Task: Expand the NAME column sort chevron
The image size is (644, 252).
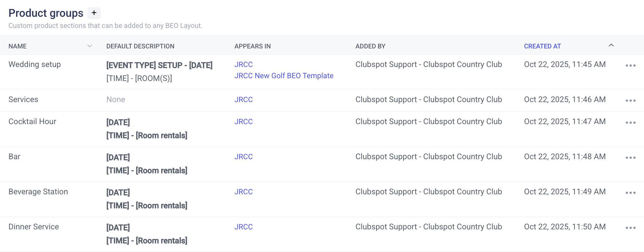Action: pyautogui.click(x=90, y=46)
